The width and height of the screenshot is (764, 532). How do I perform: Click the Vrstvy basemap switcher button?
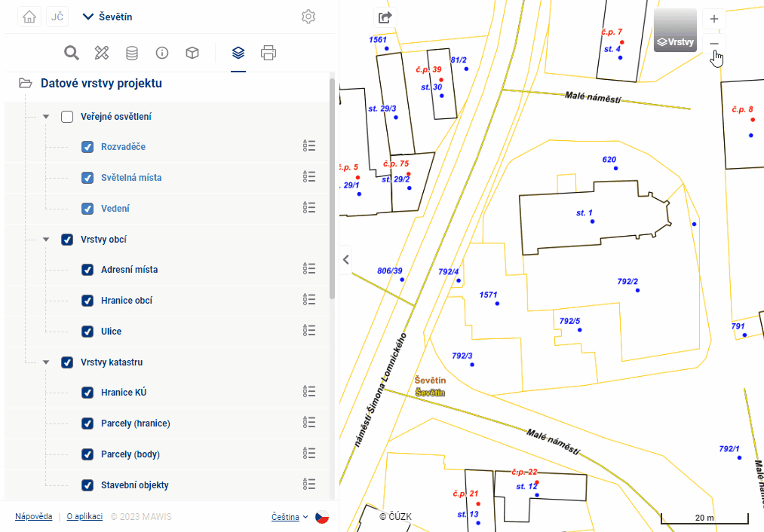(675, 31)
